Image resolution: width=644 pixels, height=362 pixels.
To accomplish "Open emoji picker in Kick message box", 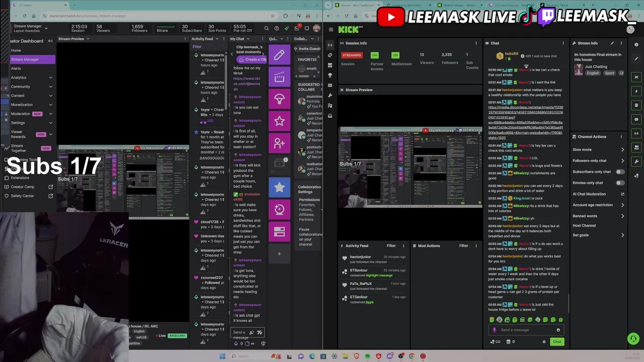I will (x=558, y=330).
